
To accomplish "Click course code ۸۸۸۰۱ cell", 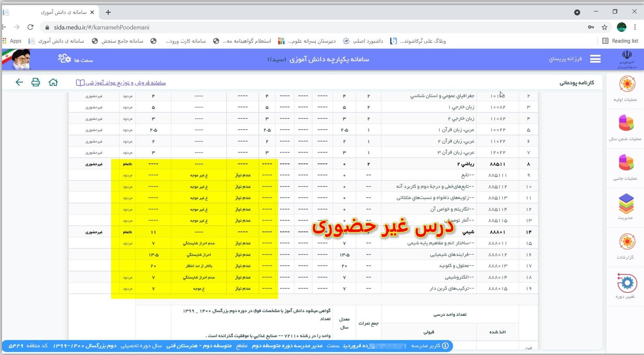I will (x=497, y=232).
